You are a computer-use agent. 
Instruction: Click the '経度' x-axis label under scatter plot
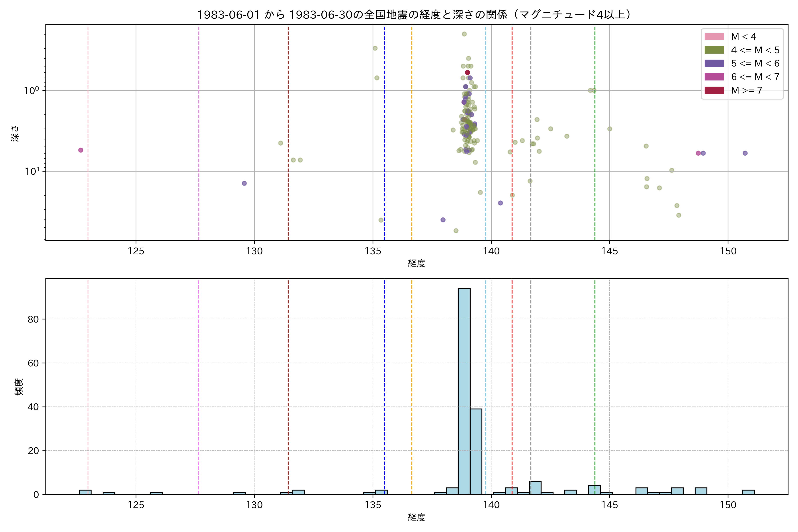coord(416,263)
